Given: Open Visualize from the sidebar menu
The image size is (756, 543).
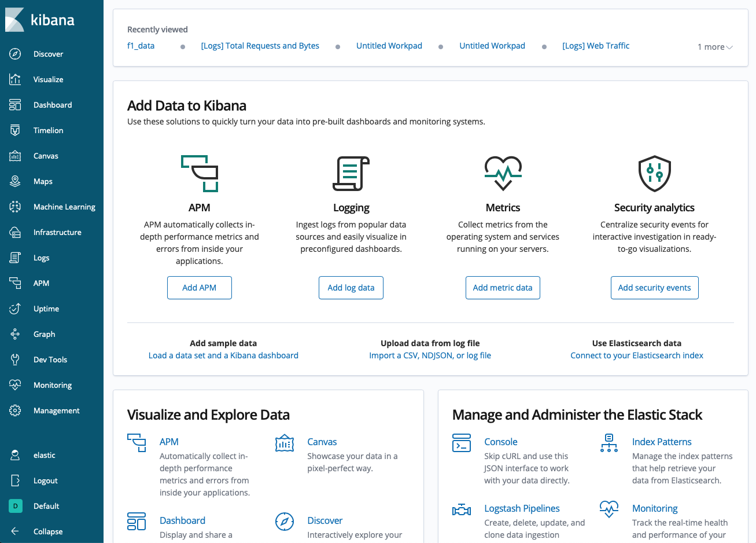Looking at the screenshot, I should pos(49,79).
